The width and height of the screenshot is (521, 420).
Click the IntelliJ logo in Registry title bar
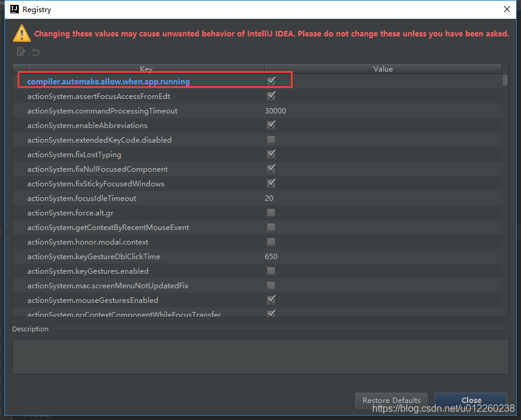click(x=15, y=9)
